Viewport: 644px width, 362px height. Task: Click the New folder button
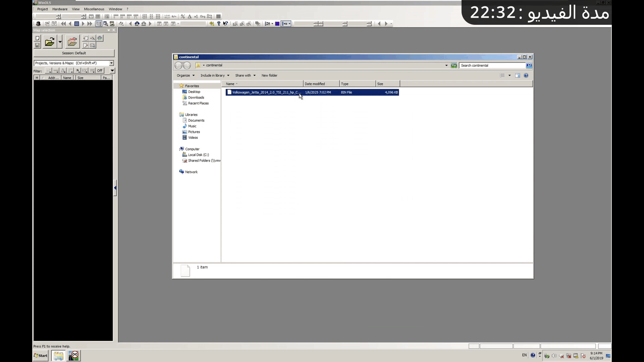[x=269, y=75]
